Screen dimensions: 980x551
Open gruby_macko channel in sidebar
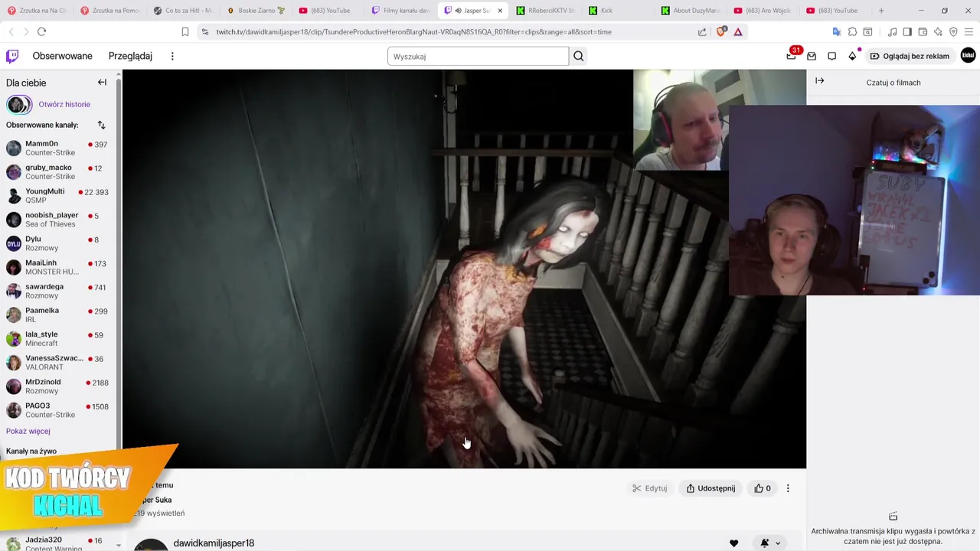pos(57,171)
